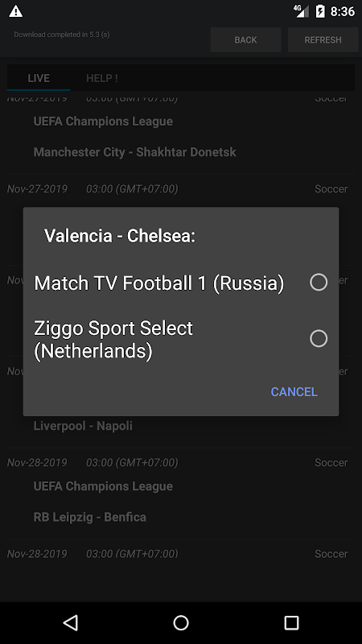Open Manchester City - Shakhtar Donetsk match
The width and height of the screenshot is (362, 644).
click(x=134, y=152)
